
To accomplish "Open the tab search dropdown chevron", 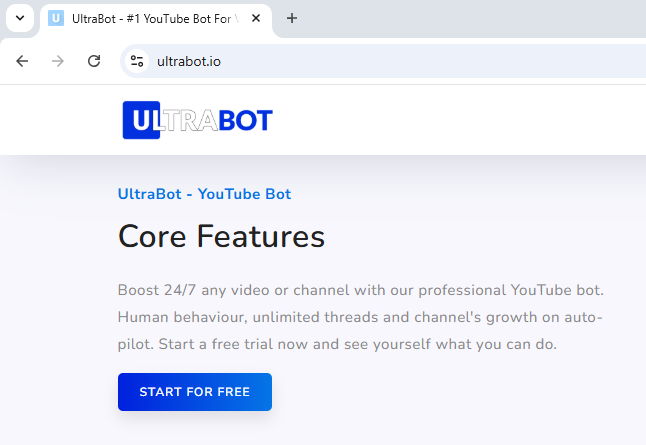I will tap(19, 18).
